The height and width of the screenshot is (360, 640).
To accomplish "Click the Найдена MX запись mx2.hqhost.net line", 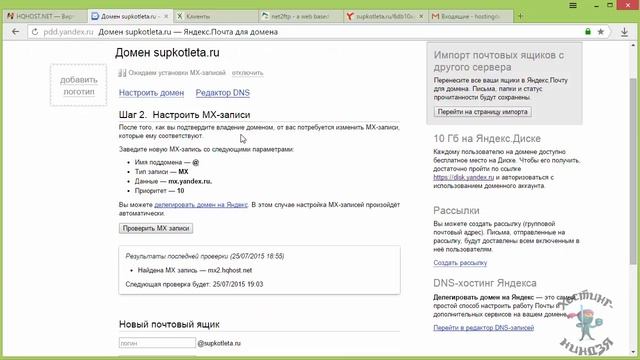I will (195, 270).
